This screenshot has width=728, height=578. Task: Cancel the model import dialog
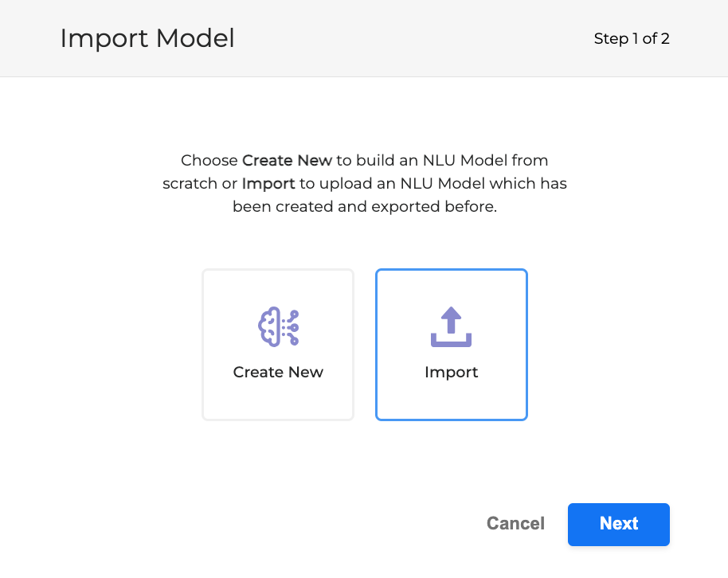515,524
